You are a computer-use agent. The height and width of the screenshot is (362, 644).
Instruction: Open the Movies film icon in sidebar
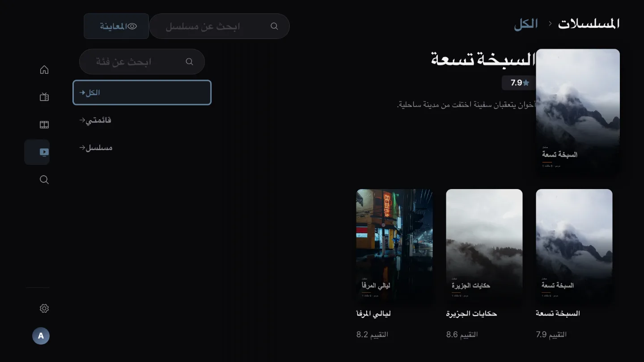click(x=44, y=125)
